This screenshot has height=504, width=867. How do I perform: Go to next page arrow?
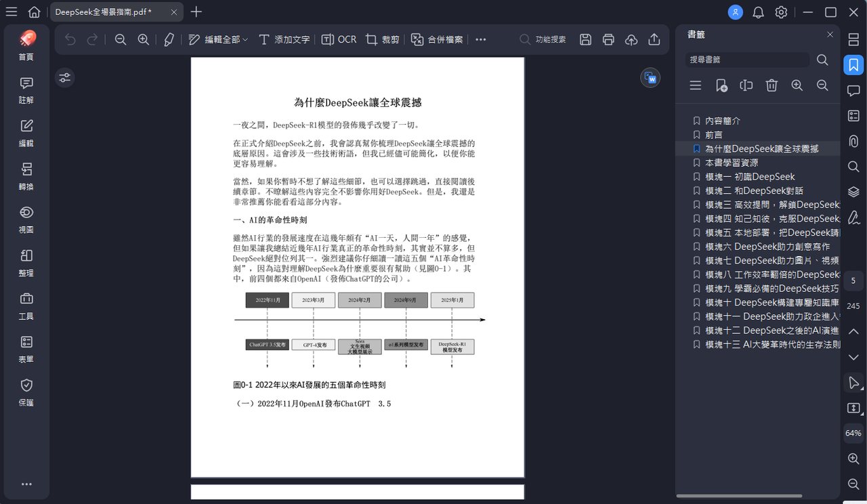(x=853, y=357)
